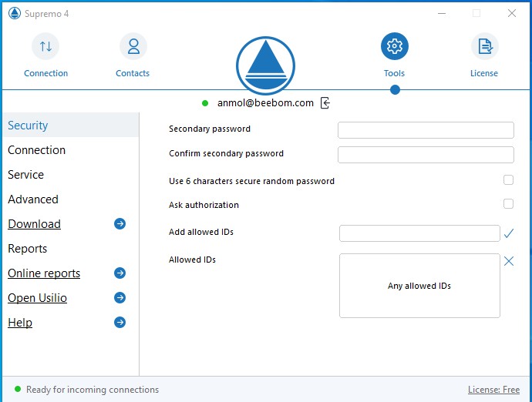Click the Supremo 4 title bar icon
This screenshot has width=532, height=402.
(15, 14)
